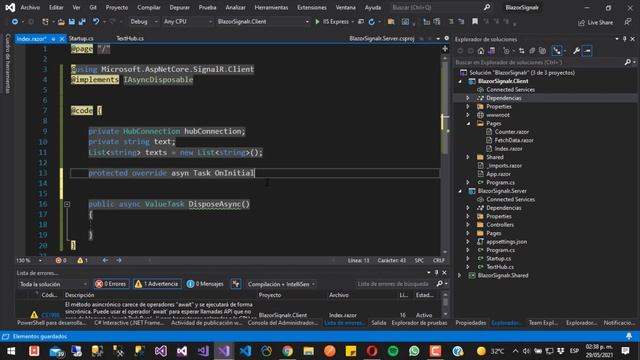Open WhatsApp from the taskbar
This screenshot has height=360, width=640.
coord(414,351)
